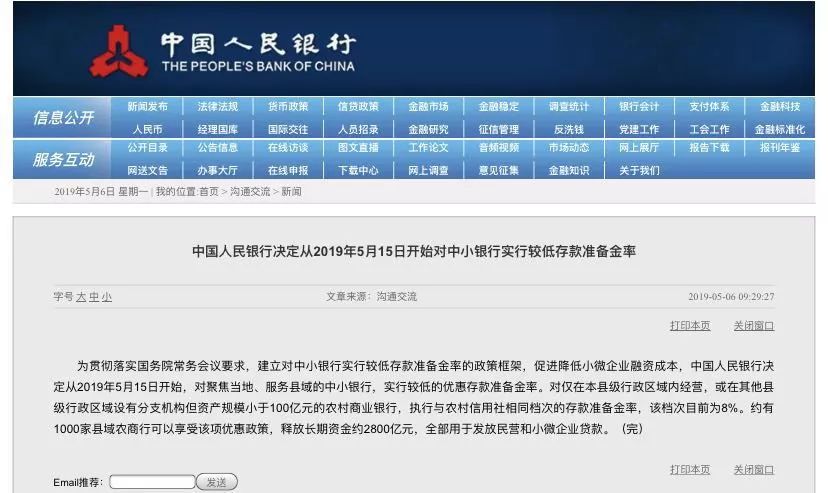828x493 pixels.
Task: Click the 人民币 navigation link
Action: click(147, 129)
